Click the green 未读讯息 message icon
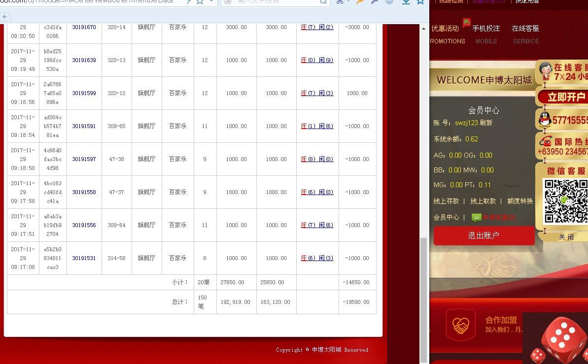588x364 pixels. pyautogui.click(x=476, y=217)
